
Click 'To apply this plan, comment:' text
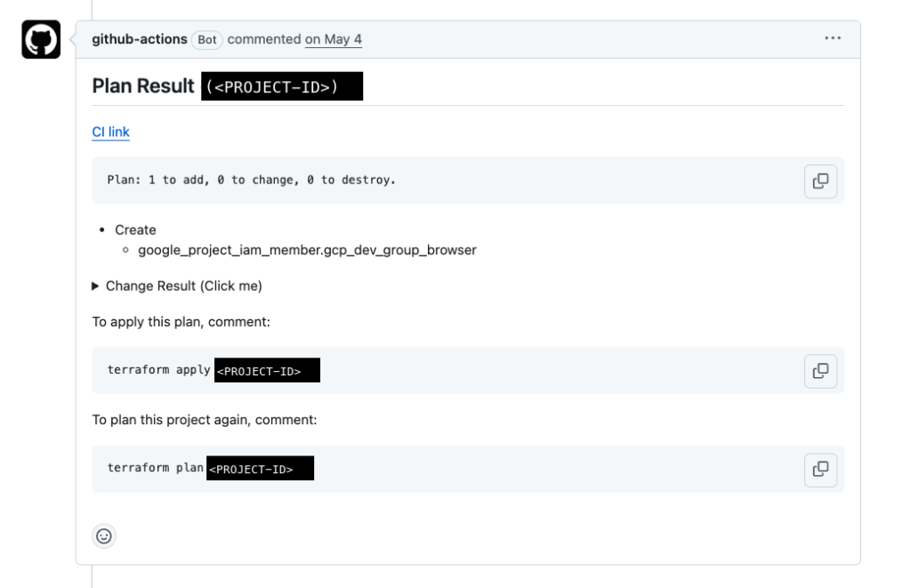pyautogui.click(x=181, y=322)
